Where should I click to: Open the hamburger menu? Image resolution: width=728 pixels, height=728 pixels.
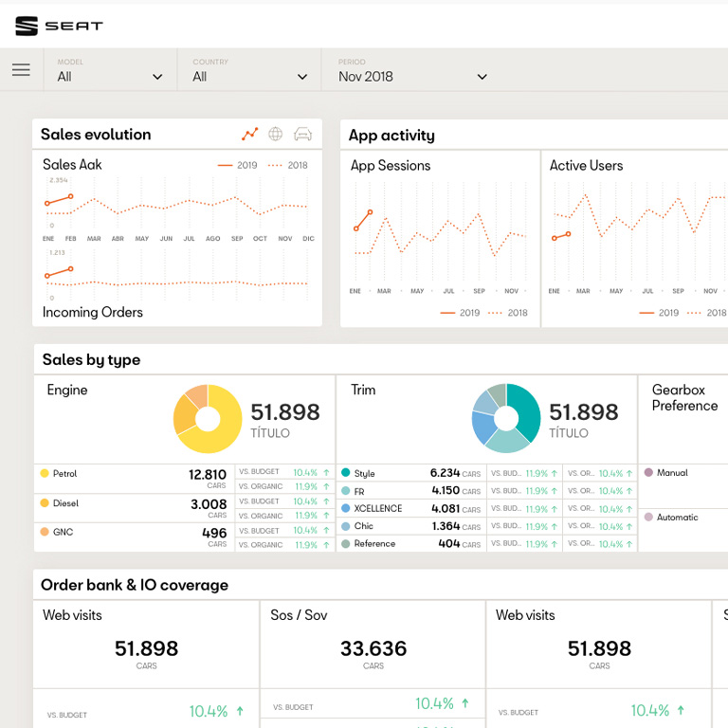pyautogui.click(x=21, y=70)
